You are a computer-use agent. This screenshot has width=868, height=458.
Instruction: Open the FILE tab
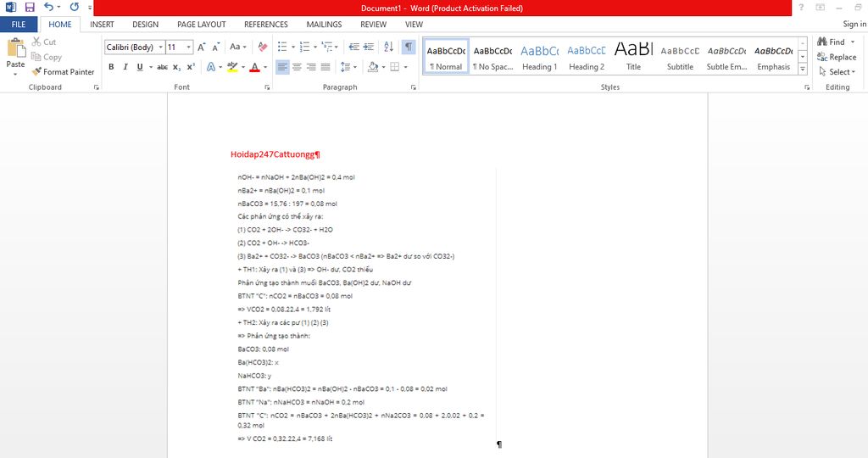point(19,25)
